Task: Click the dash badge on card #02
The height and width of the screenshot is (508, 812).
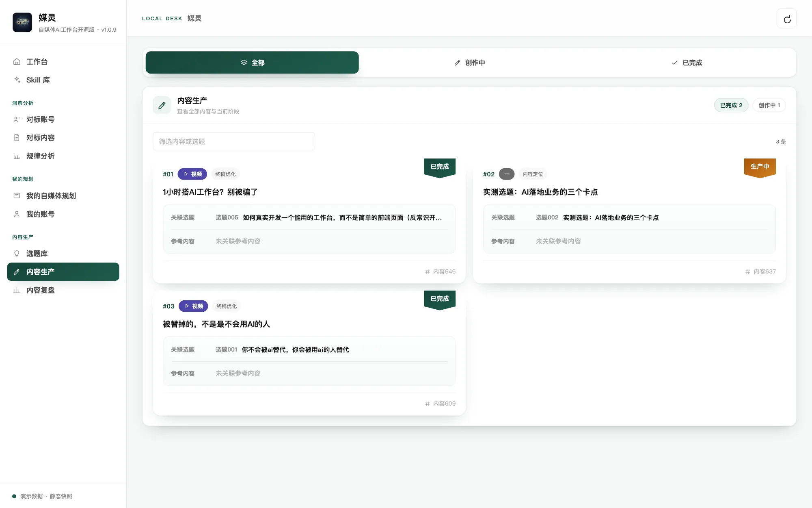Action: [506, 174]
